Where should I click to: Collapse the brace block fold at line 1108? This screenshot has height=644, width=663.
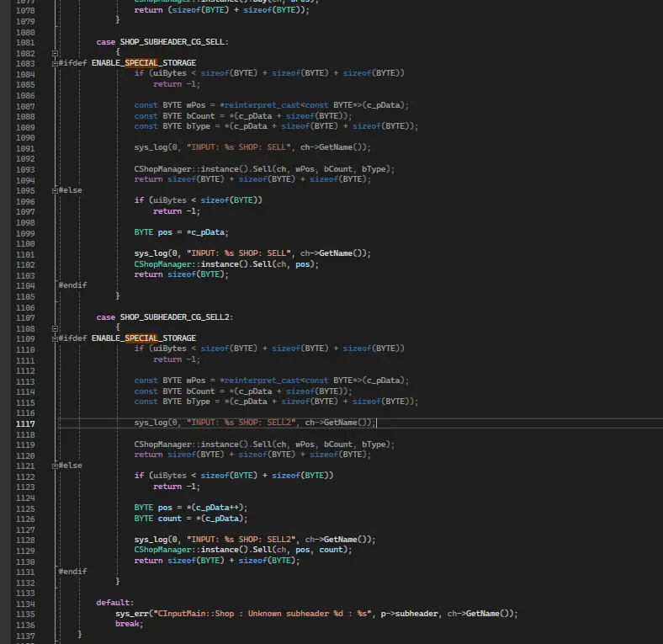coord(55,328)
